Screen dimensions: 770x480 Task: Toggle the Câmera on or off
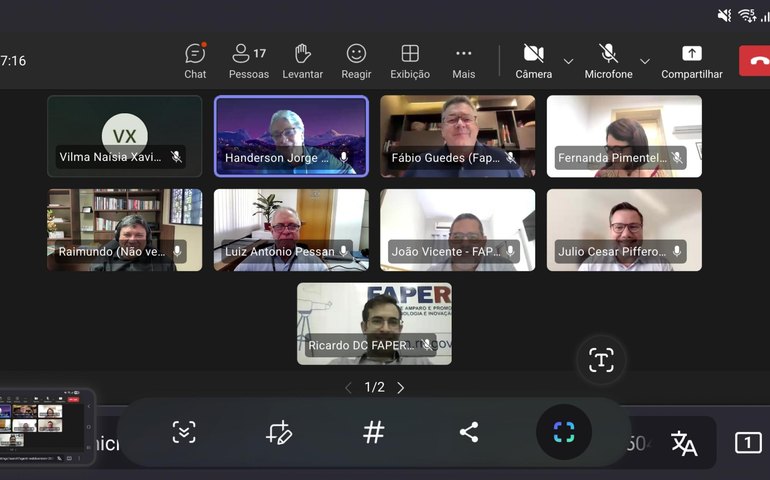click(533, 60)
